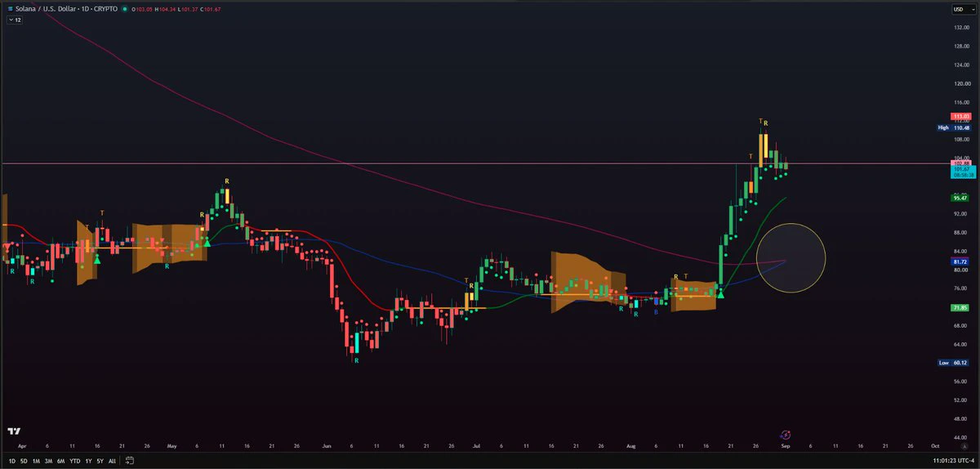Click the Solana / U.S. Dollar chart title
This screenshot has height=469, width=980.
click(x=66, y=9)
